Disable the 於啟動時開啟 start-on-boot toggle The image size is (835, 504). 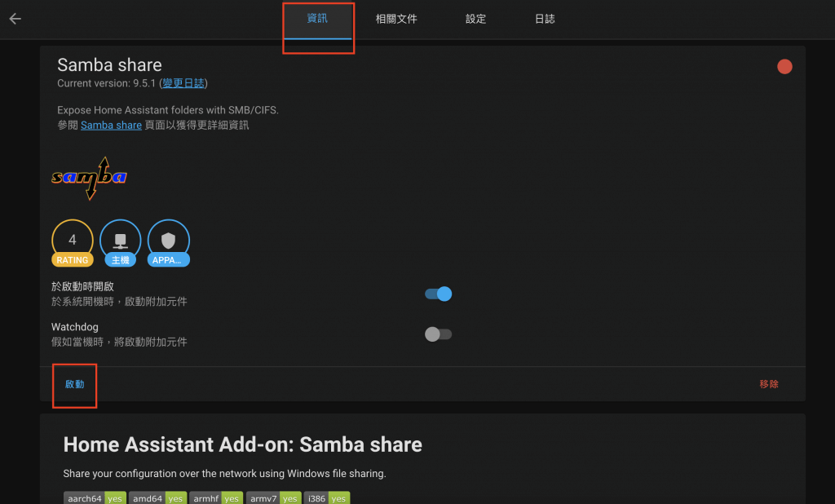pyautogui.click(x=438, y=294)
